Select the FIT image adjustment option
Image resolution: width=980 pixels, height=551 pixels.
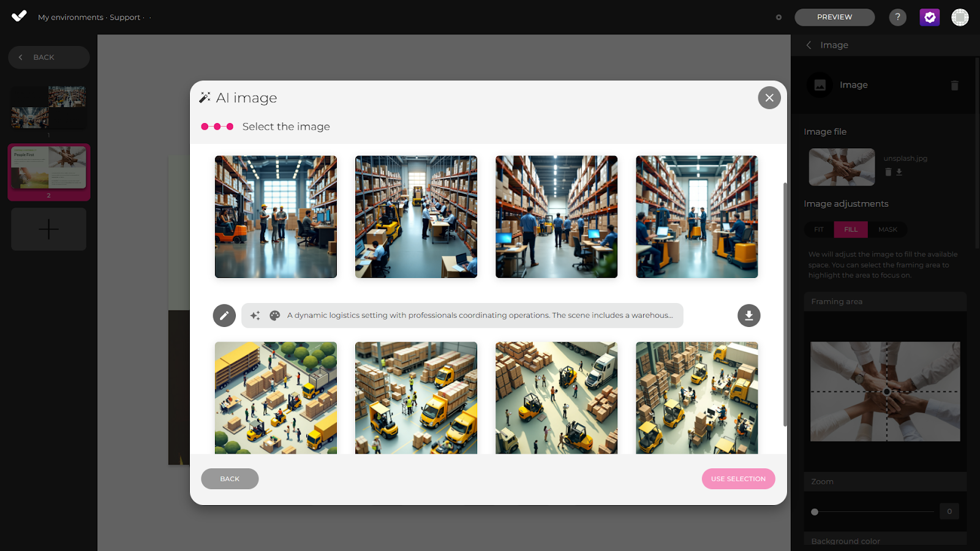click(x=819, y=230)
